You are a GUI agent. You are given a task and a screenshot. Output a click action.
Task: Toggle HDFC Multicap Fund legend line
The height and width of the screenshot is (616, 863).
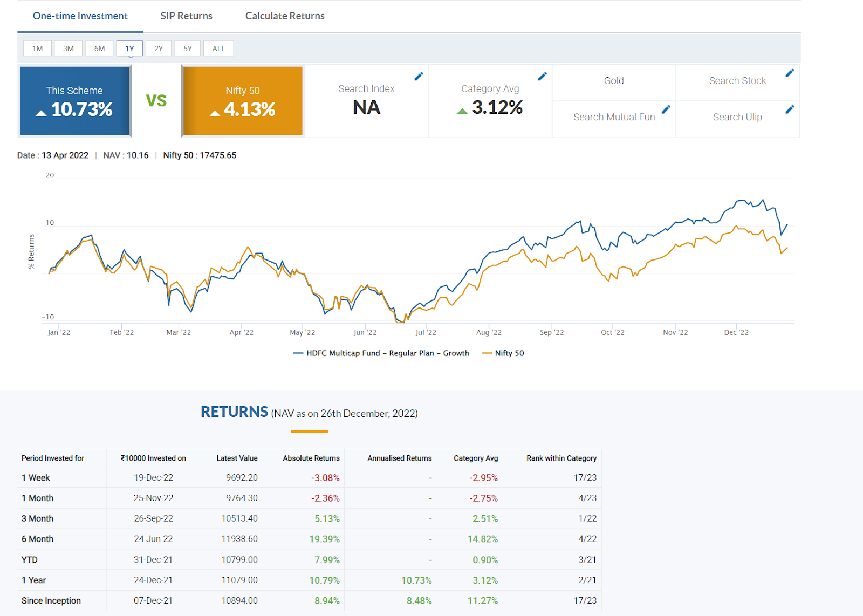381,353
